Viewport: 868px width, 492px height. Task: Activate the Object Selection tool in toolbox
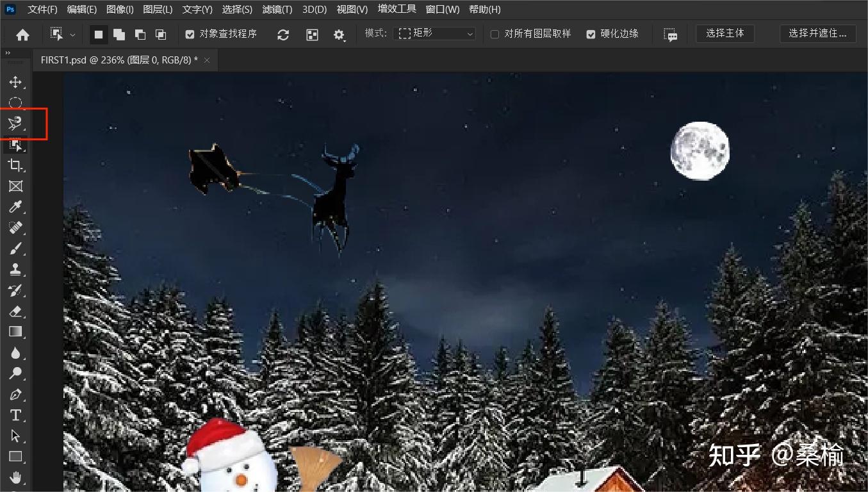pyautogui.click(x=15, y=145)
